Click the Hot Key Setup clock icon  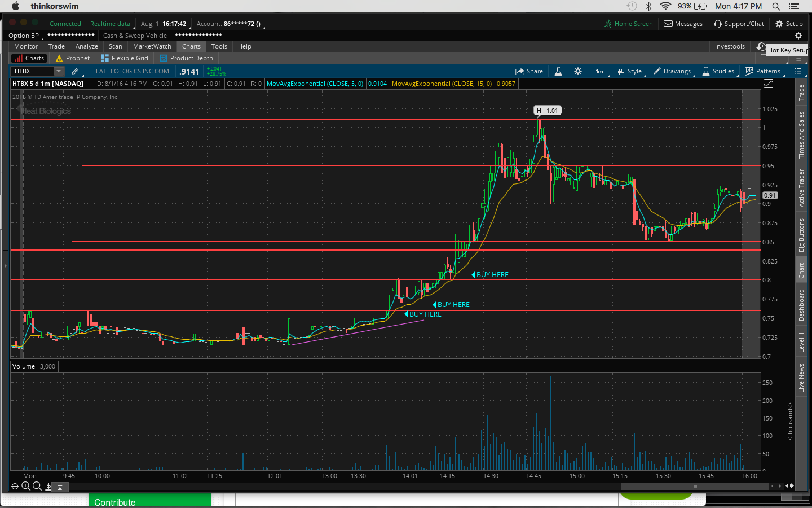tap(761, 47)
